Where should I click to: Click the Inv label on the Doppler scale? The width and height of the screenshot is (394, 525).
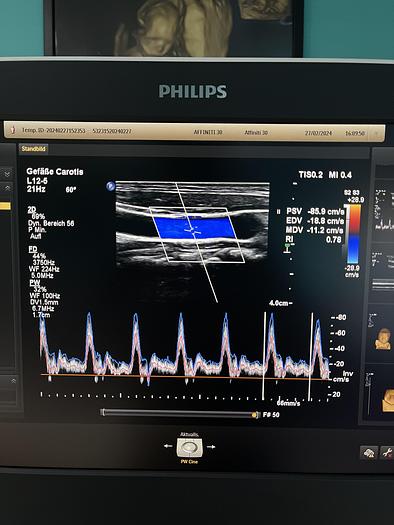click(x=347, y=373)
